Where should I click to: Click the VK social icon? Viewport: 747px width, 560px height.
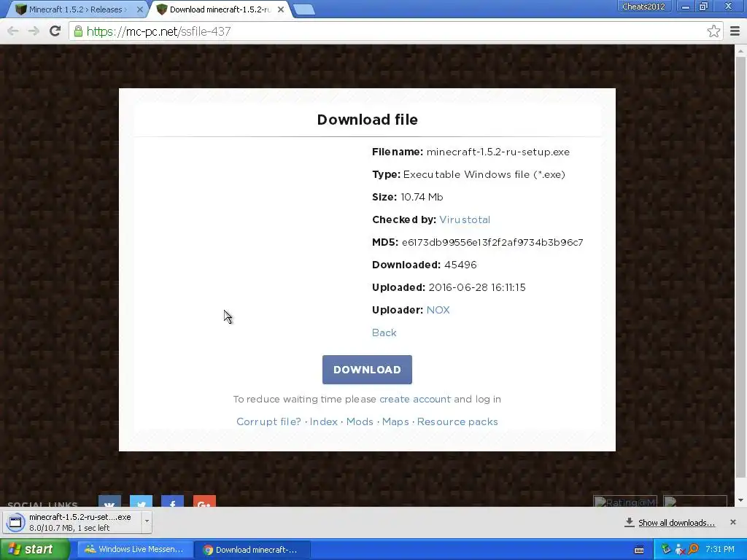[109, 502]
